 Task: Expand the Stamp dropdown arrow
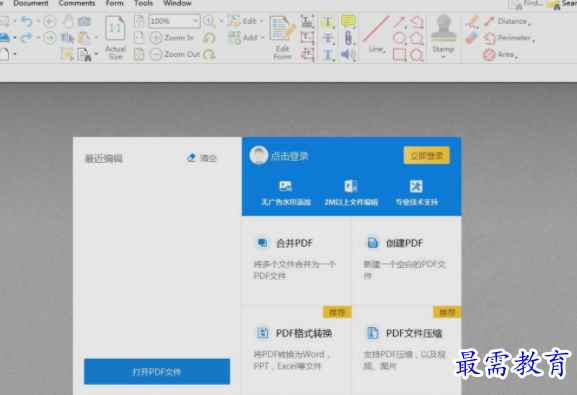[443, 57]
